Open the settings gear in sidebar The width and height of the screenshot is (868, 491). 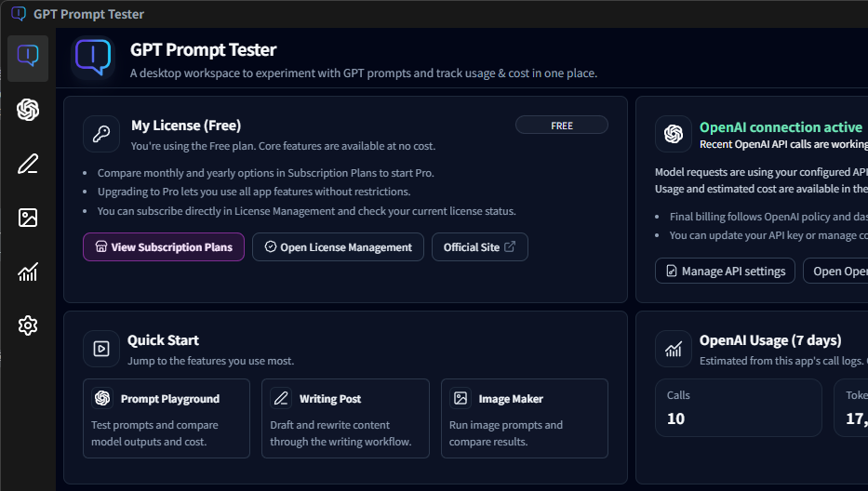point(28,325)
